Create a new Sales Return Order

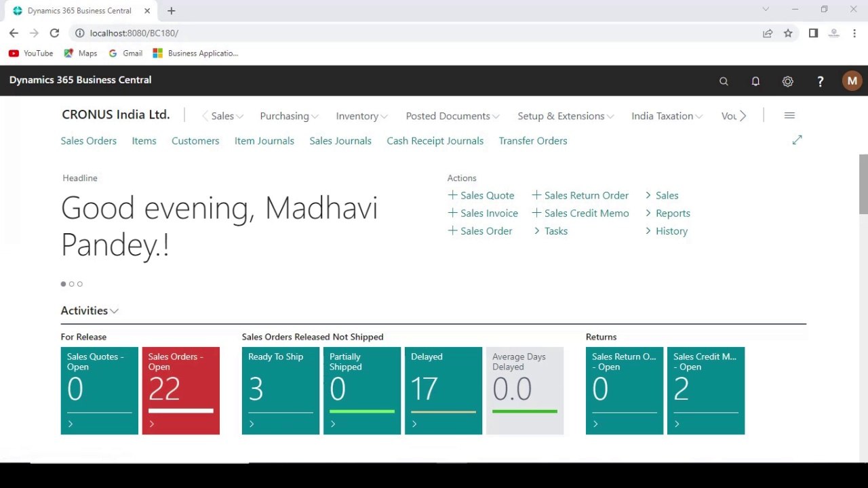[580, 195]
